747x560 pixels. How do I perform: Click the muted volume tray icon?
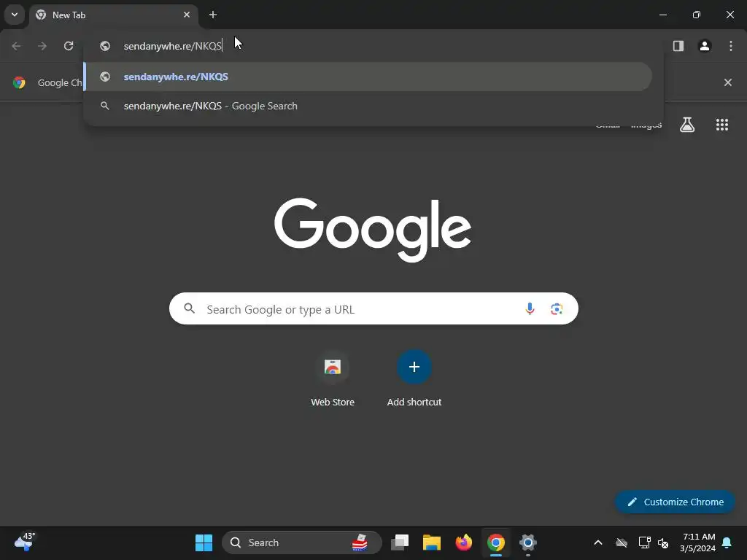click(x=663, y=542)
